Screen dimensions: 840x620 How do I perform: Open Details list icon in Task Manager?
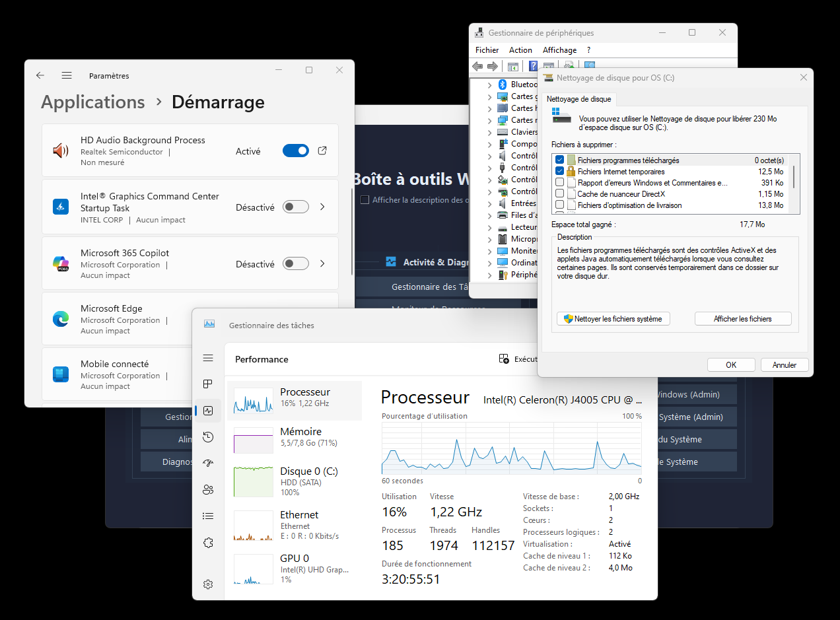(x=208, y=516)
